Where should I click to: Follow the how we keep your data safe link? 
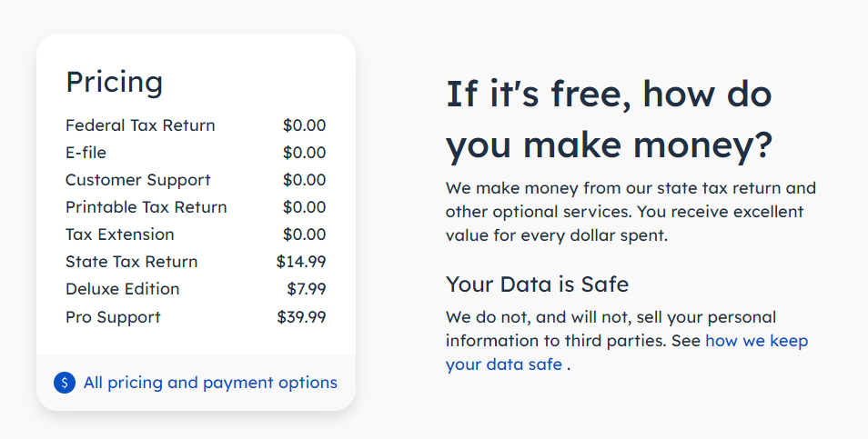627,352
